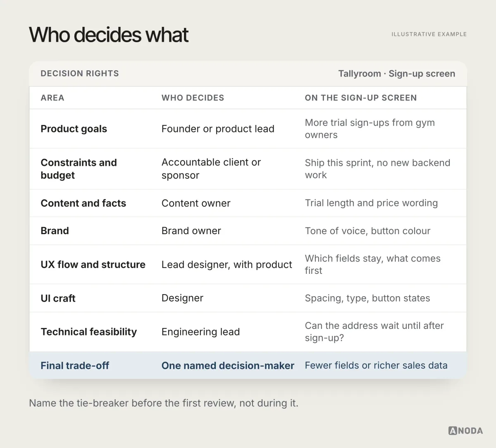
Task: Click 'Ship this sprint, no new backend work'
Action: click(377, 169)
